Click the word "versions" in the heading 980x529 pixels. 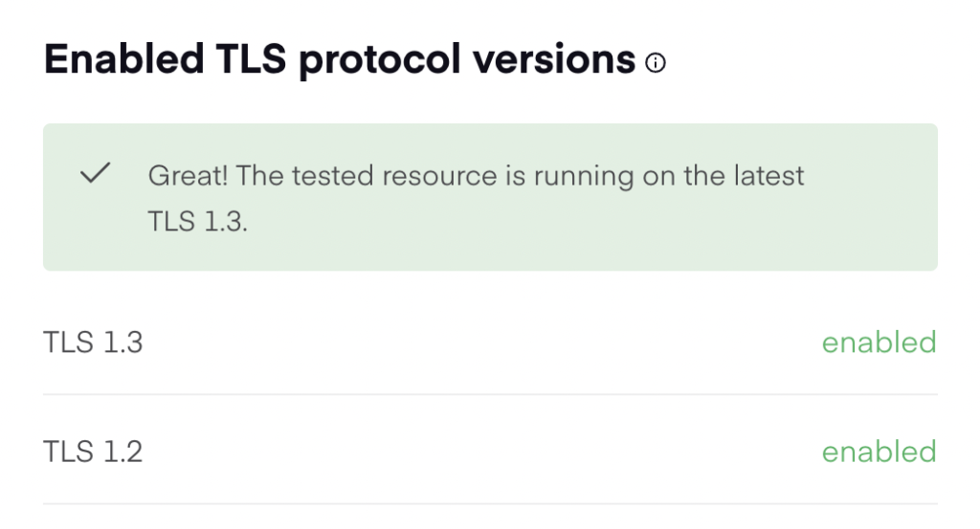pos(554,60)
